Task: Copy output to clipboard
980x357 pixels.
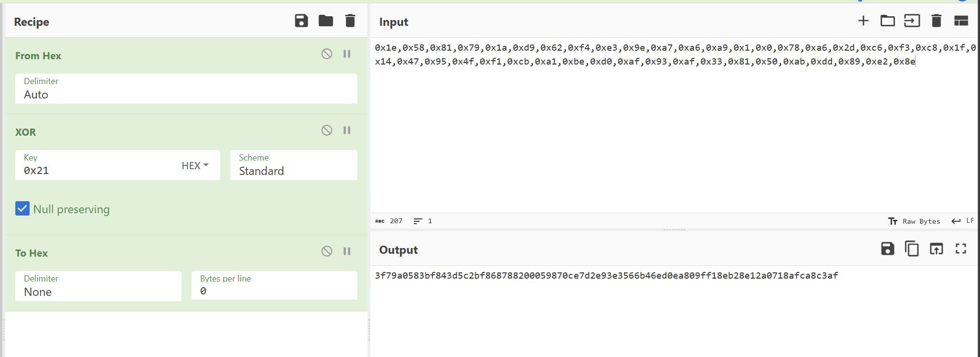Action: 912,249
